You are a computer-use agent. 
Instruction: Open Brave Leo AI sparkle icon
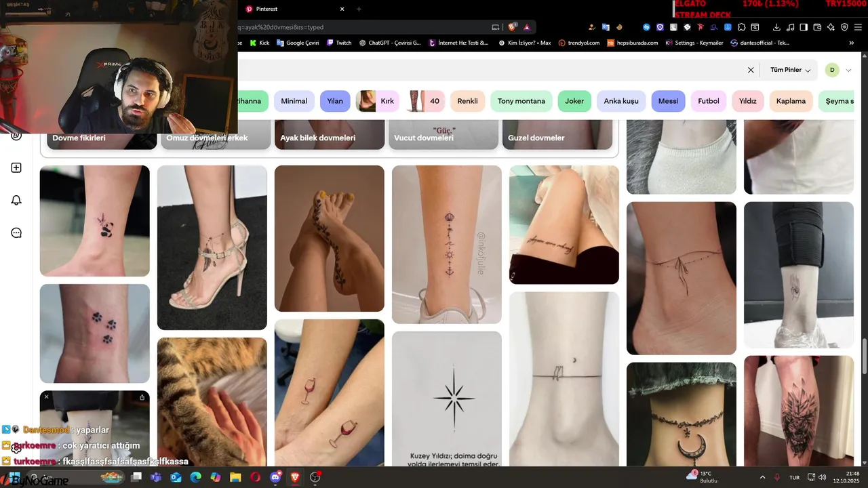coord(831,27)
